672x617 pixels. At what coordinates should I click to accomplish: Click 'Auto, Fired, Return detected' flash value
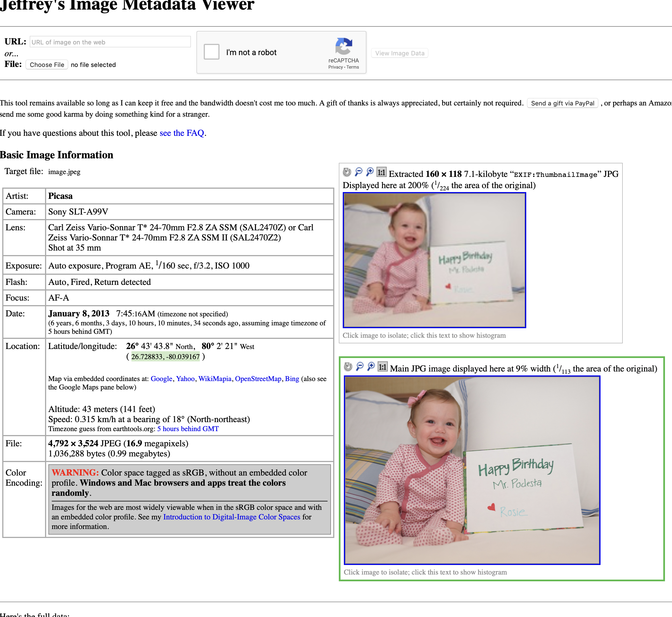(100, 282)
